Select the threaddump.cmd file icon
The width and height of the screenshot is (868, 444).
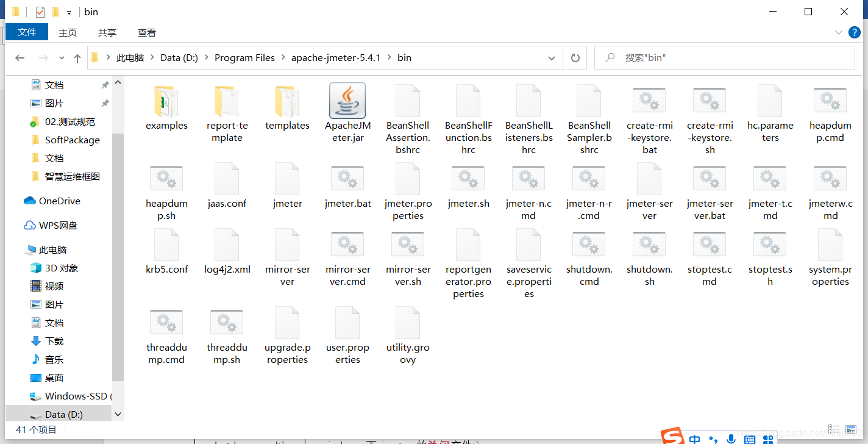(166, 323)
